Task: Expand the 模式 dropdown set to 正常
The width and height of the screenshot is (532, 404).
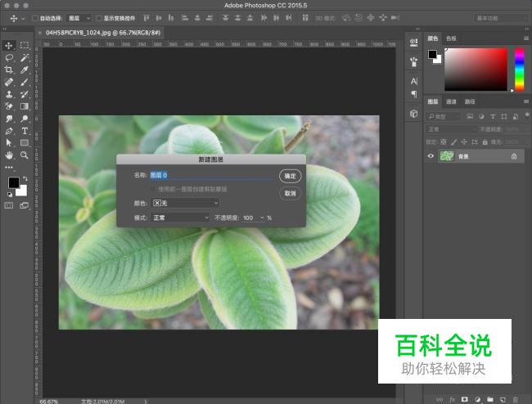Action: point(180,218)
